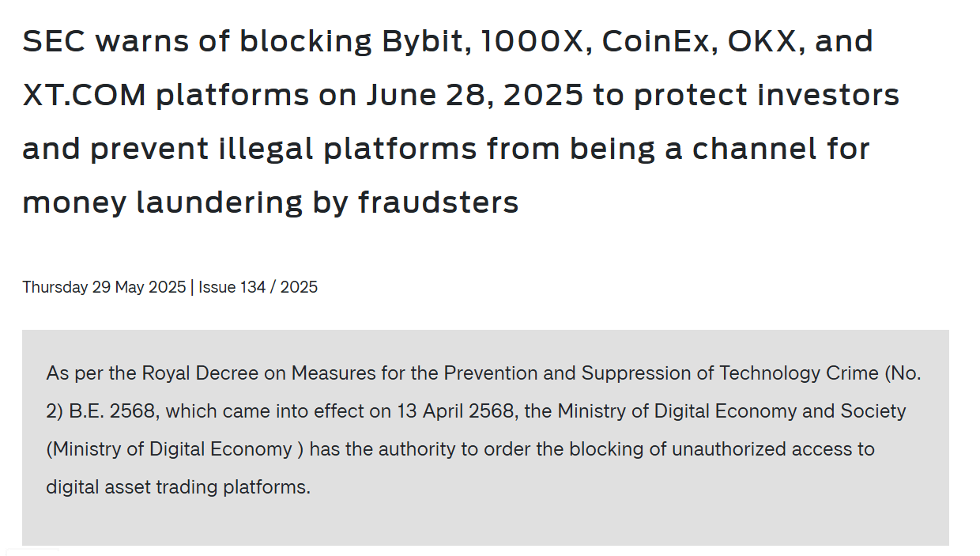Click 'June 28, 2025' in the headline
Screen dimensions: 980x556
pos(474,96)
